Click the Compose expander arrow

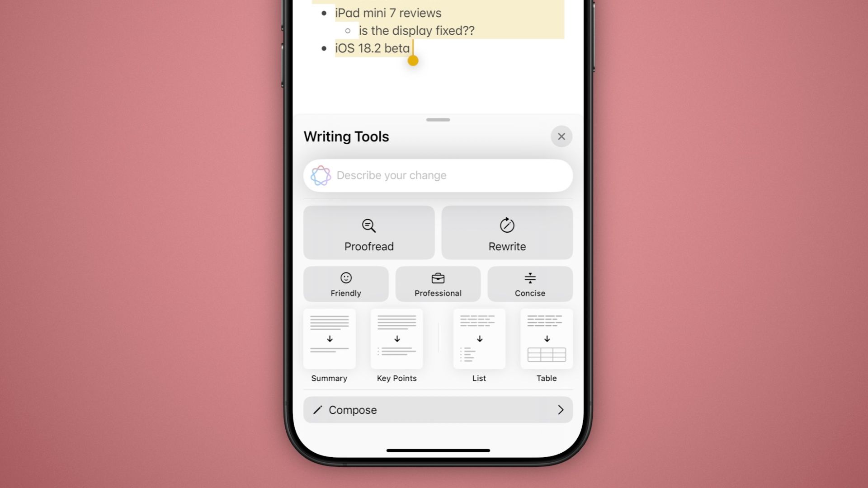click(x=561, y=410)
